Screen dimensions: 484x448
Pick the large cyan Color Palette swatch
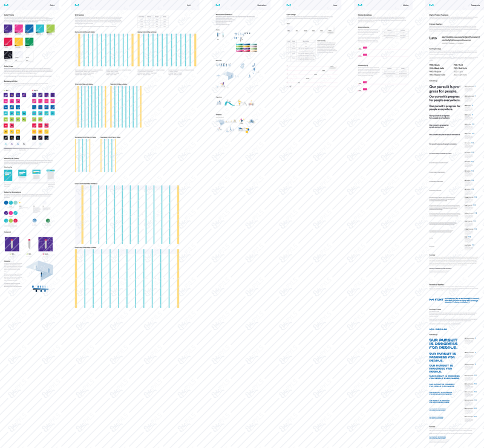[40, 28]
